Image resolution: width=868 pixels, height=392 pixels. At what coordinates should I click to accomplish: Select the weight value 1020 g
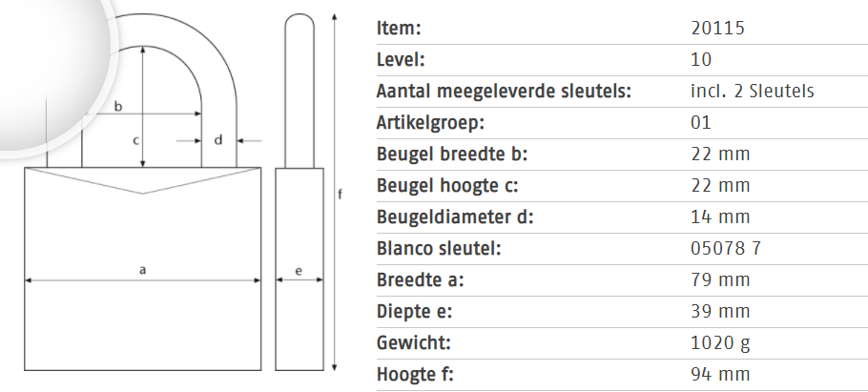[x=720, y=342]
